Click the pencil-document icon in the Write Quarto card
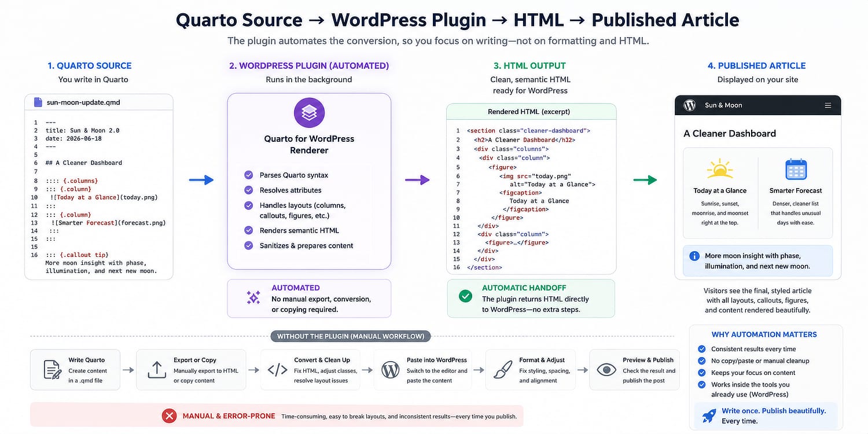The image size is (868, 434). [x=53, y=369]
